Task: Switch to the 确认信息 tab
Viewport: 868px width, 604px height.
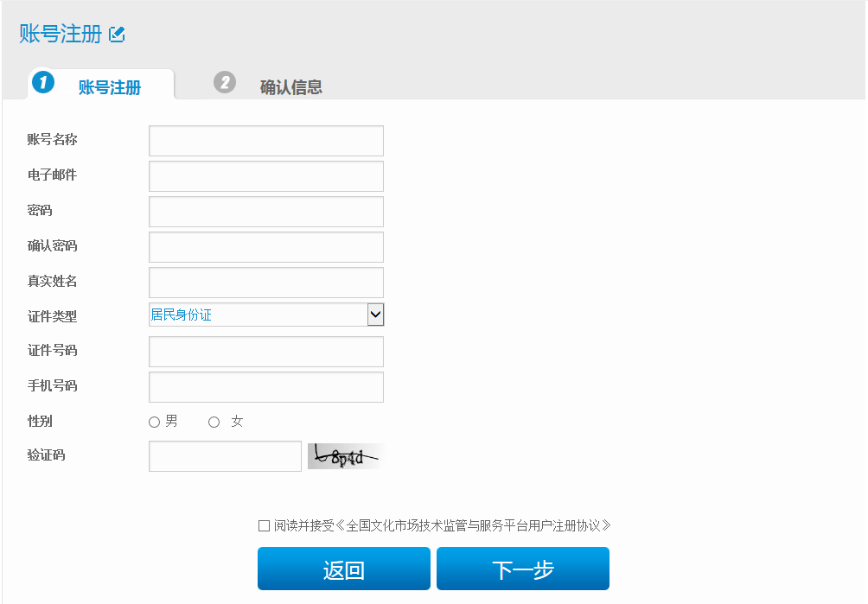Action: [290, 87]
